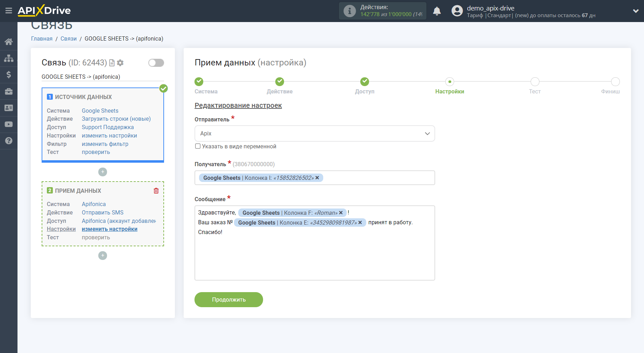Click изменить фильтр link
The height and width of the screenshot is (353, 644).
[x=105, y=144]
